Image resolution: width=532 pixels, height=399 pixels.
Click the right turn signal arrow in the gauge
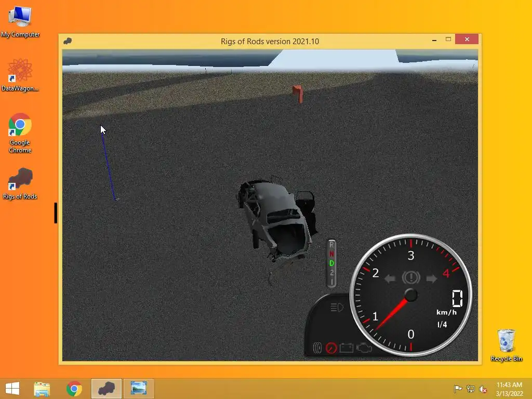432,279
